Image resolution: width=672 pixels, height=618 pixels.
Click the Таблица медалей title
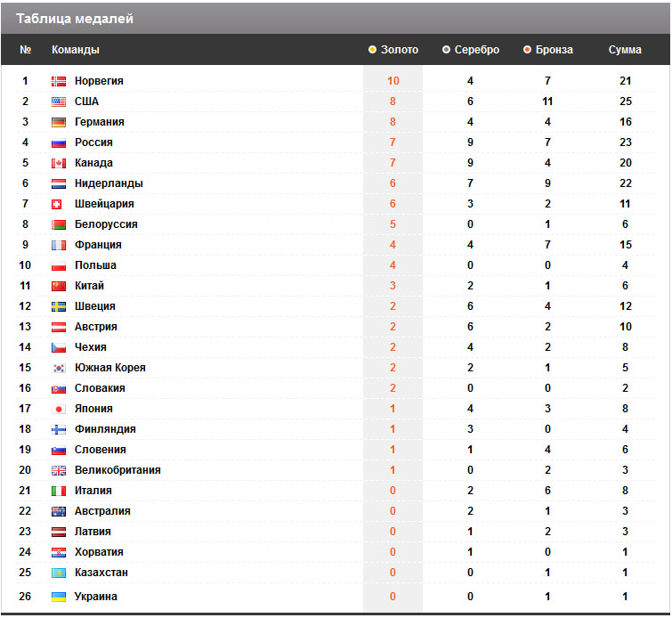[75, 19]
